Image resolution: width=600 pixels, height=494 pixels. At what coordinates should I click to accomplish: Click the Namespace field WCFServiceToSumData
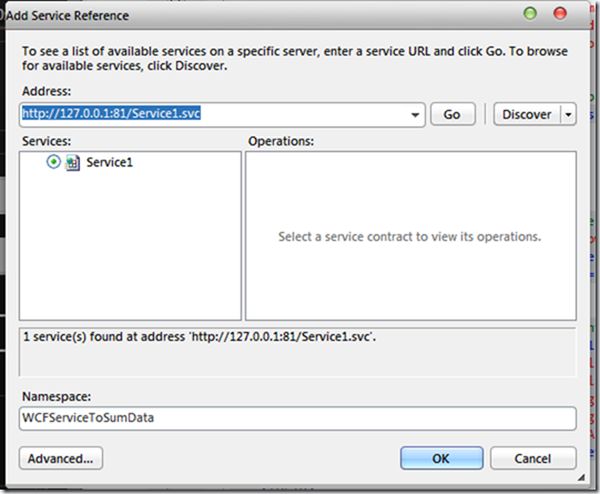[x=297, y=417]
